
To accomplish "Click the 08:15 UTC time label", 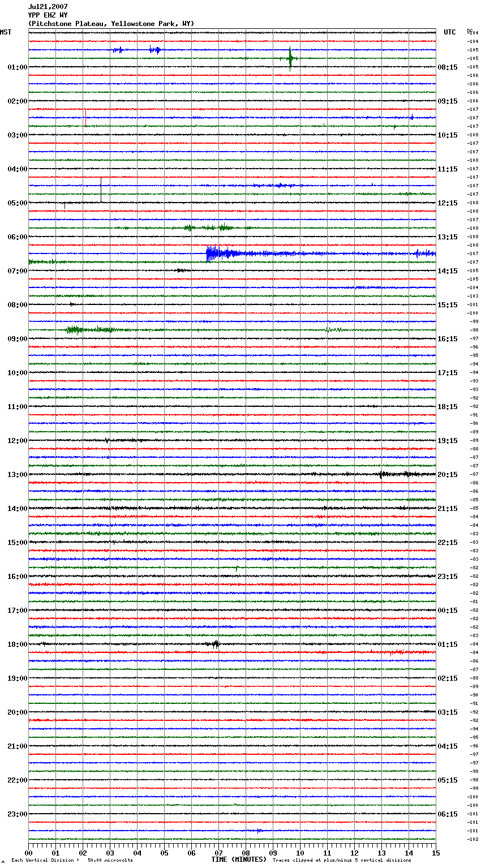I will coord(448,67).
